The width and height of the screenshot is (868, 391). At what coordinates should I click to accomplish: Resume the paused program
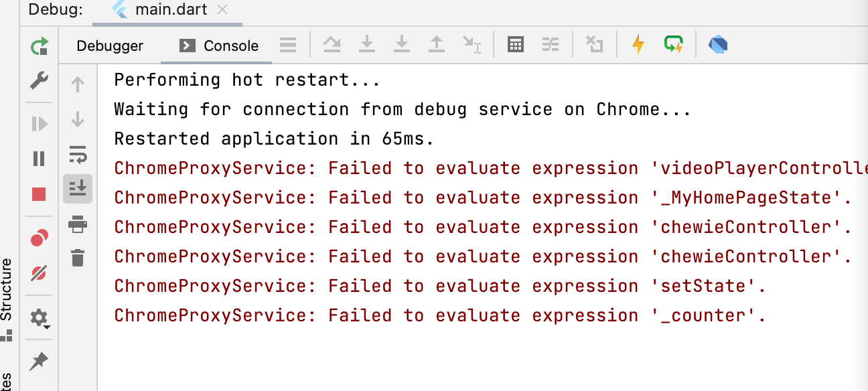point(38,123)
